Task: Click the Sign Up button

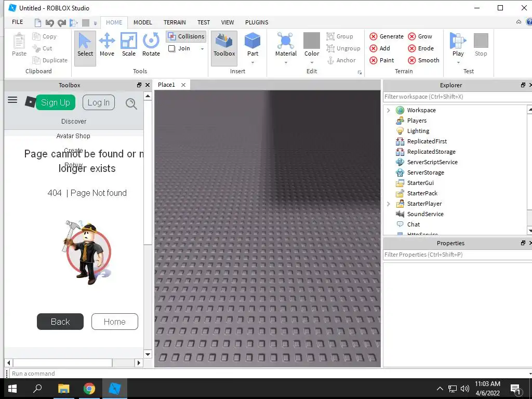Action: [55, 102]
